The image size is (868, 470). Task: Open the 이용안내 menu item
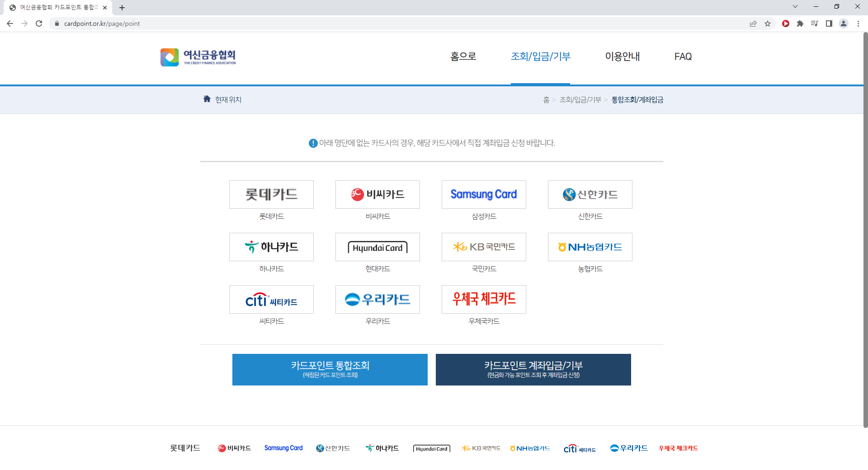[x=623, y=56]
